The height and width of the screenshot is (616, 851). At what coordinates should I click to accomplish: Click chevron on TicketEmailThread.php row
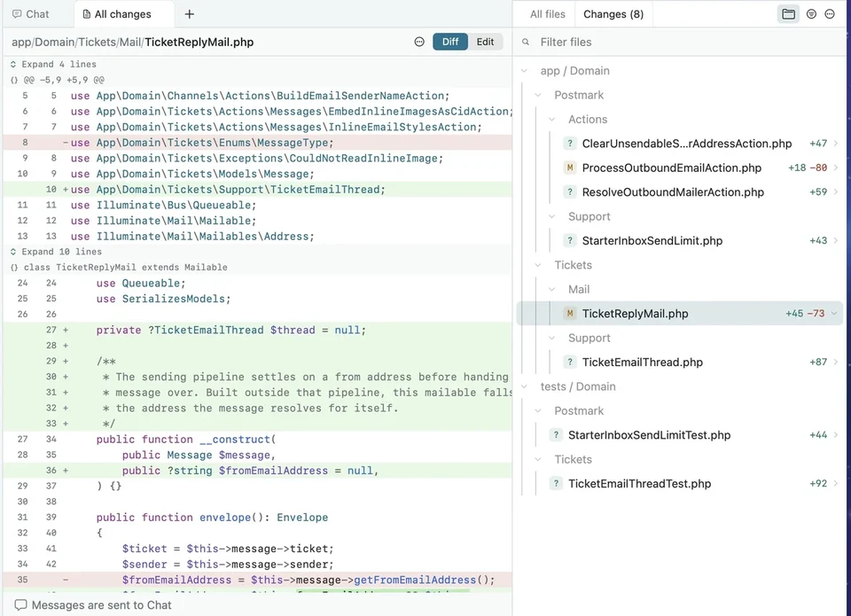point(836,362)
